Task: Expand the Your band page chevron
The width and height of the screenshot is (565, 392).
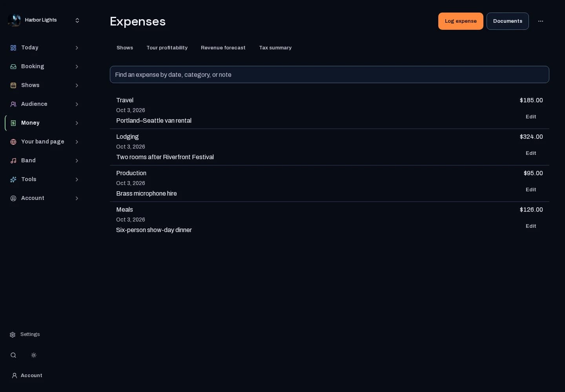Action: 77,142
